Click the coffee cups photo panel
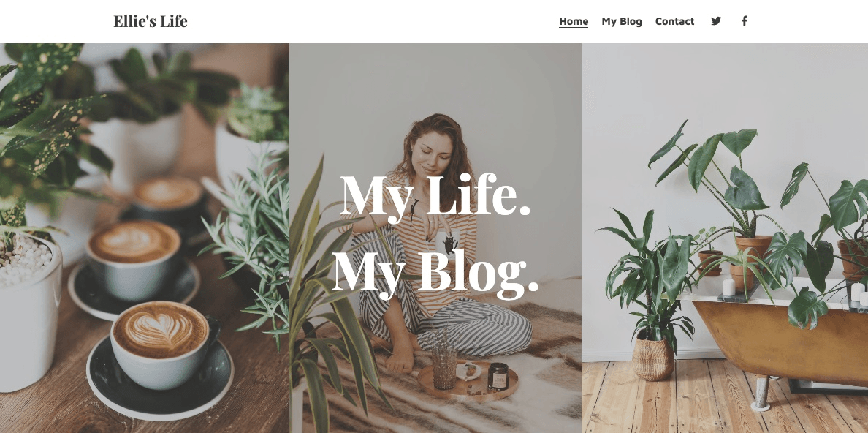868x433 pixels. tap(145, 238)
